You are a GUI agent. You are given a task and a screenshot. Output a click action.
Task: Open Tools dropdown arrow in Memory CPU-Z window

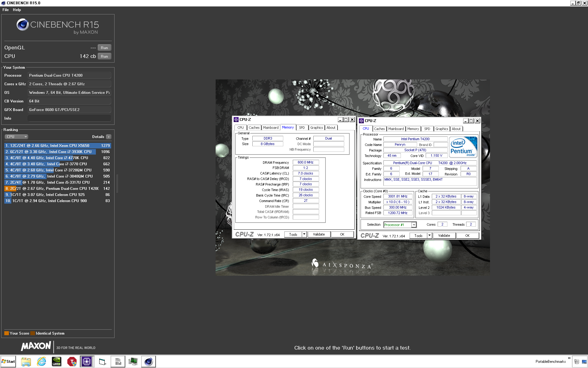[x=304, y=235]
